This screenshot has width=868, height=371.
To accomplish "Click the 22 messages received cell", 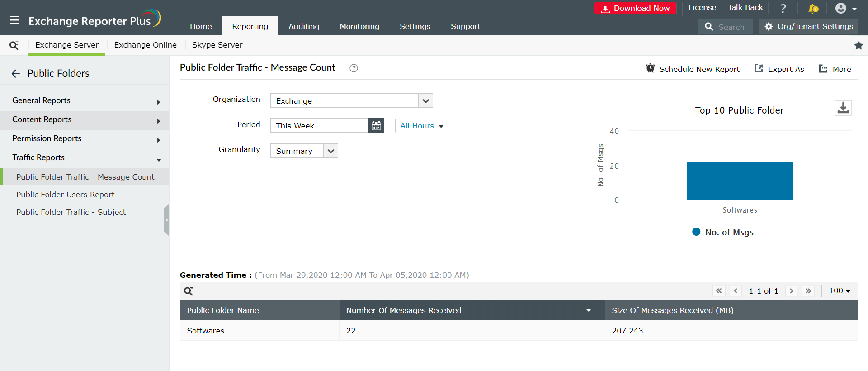I will coord(472,331).
